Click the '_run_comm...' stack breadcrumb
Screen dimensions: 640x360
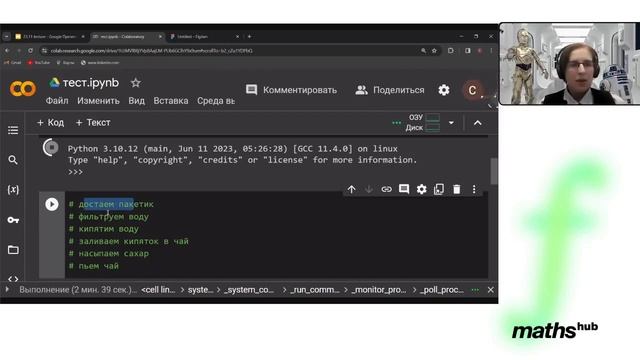coord(315,290)
